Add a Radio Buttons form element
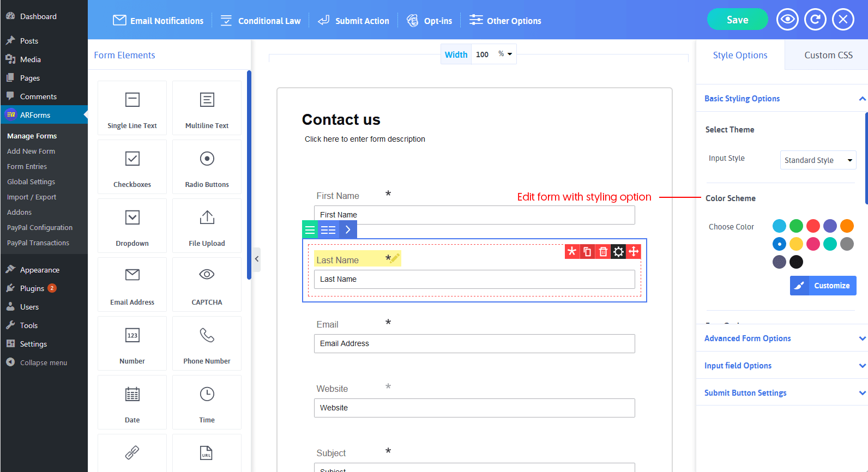 tap(207, 167)
